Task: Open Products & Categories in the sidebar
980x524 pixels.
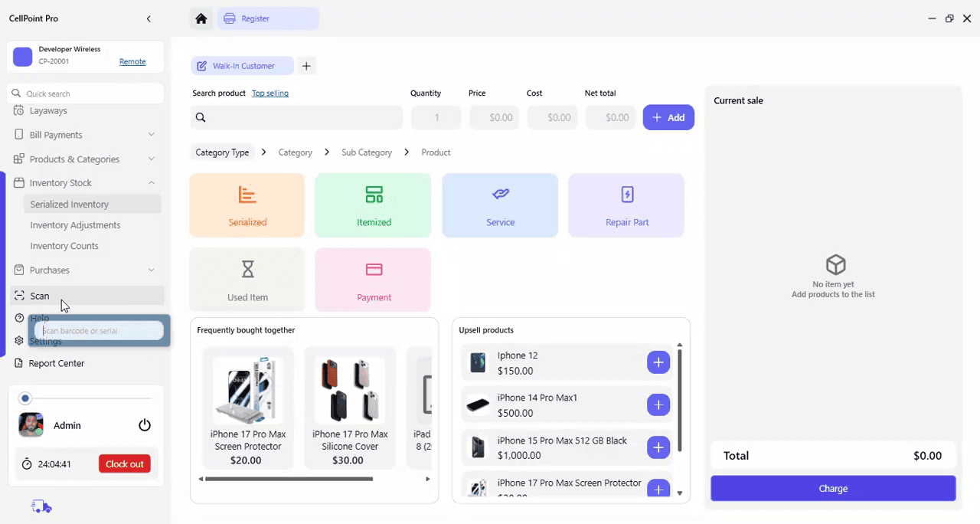Action: coord(74,159)
